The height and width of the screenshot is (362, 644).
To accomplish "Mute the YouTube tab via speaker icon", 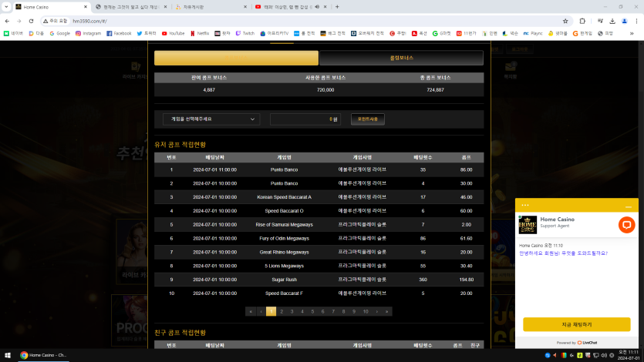I will (317, 7).
